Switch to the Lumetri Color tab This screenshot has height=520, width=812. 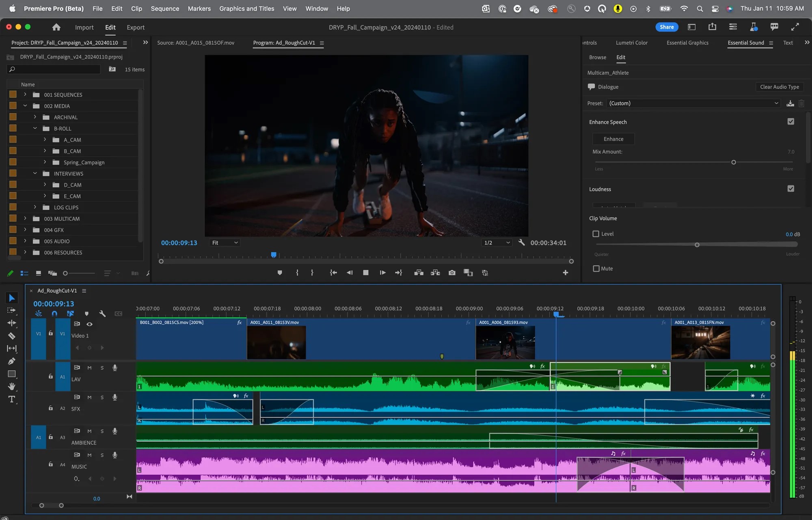tap(631, 43)
